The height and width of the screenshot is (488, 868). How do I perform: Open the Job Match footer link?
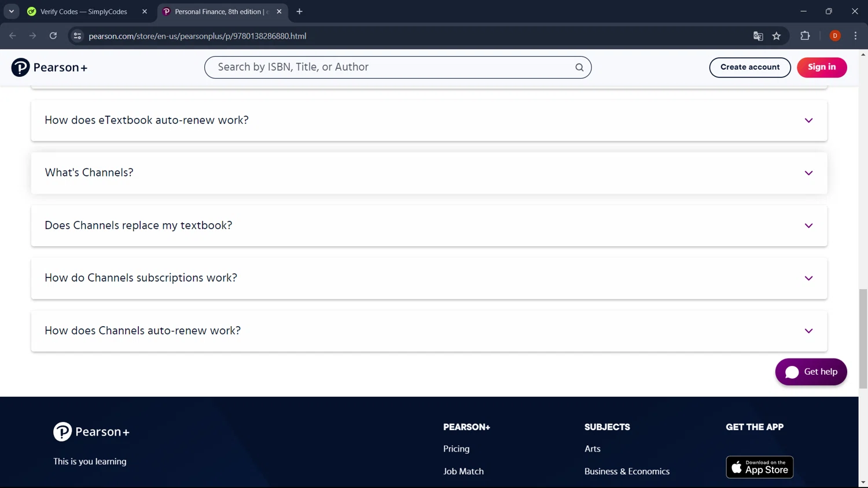coord(464,471)
